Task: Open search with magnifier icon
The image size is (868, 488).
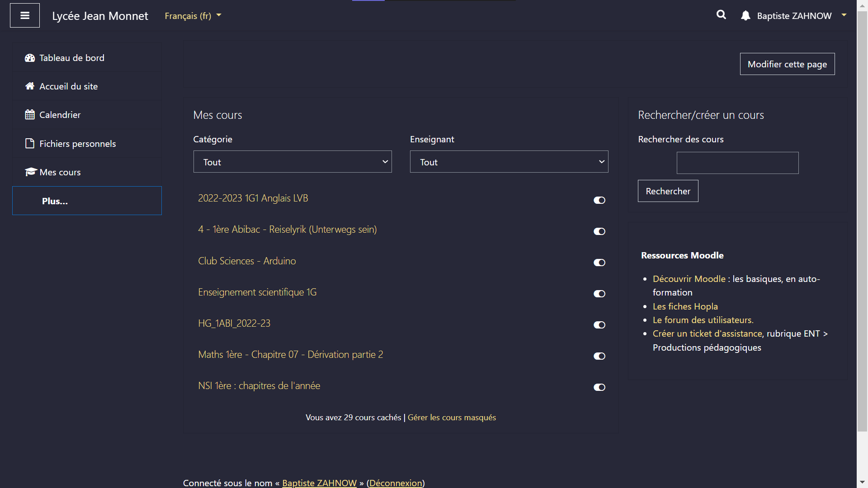Action: pyautogui.click(x=721, y=15)
